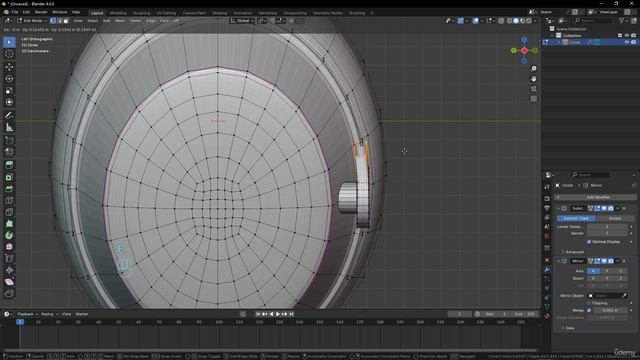Toggle Collection visibility eye in outliner
This screenshot has width=640, height=360.
pos(627,36)
